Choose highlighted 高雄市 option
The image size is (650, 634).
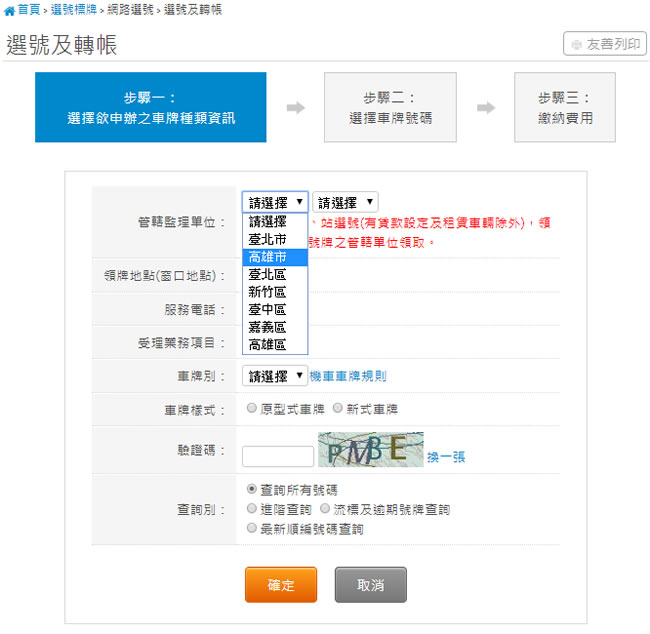click(275, 257)
